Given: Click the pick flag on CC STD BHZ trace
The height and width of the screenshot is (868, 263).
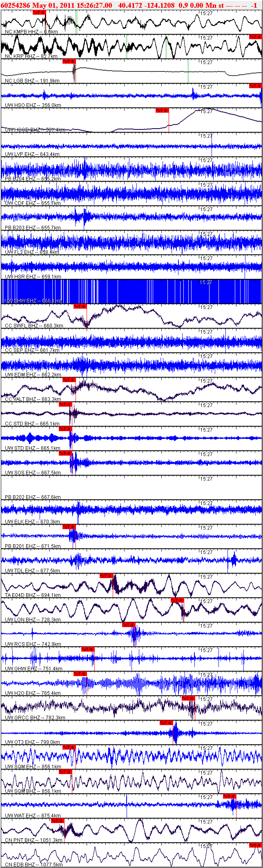Looking at the screenshot, I should (x=65, y=404).
